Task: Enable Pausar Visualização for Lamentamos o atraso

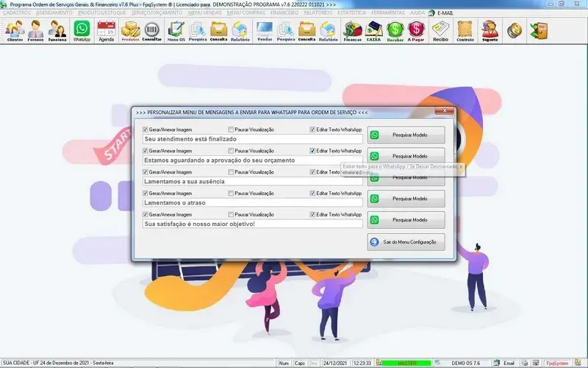Action: pos(231,193)
